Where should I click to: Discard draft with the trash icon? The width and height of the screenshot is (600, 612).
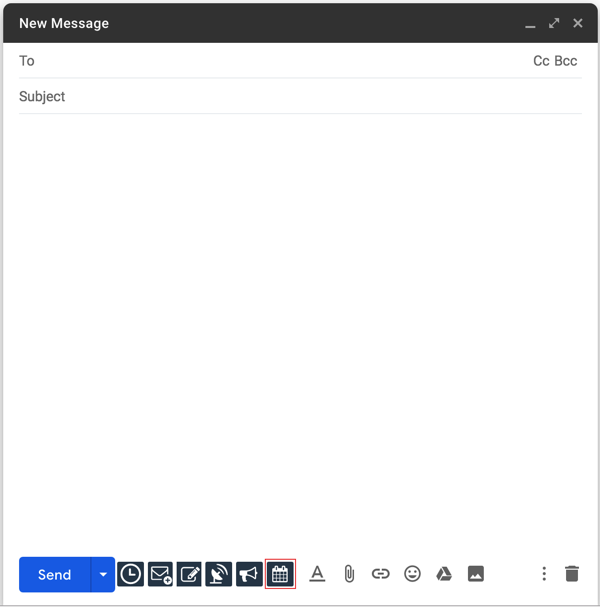click(572, 574)
